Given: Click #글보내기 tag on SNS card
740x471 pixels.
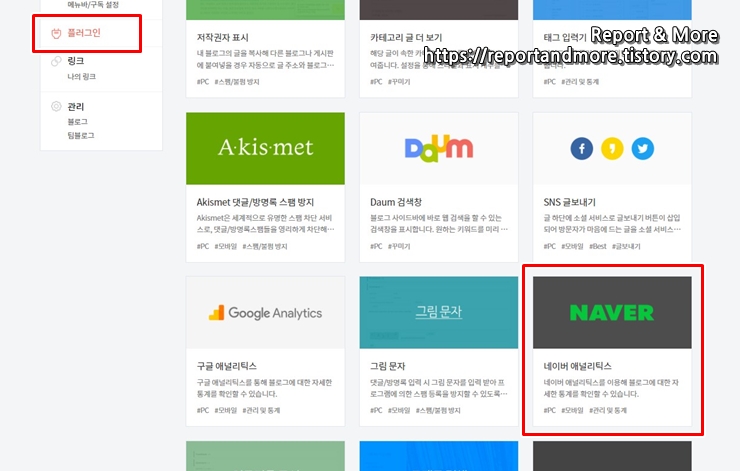Looking at the screenshot, I should point(626,246).
